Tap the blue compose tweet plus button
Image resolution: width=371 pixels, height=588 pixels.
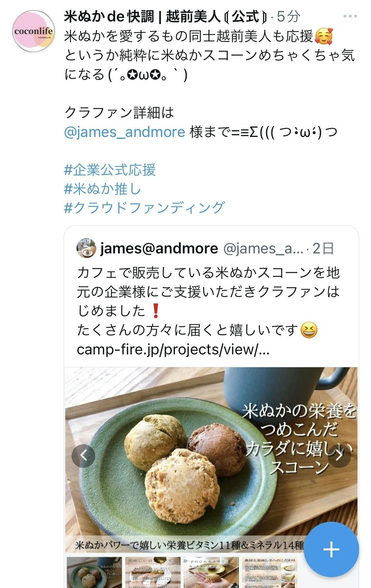(331, 549)
